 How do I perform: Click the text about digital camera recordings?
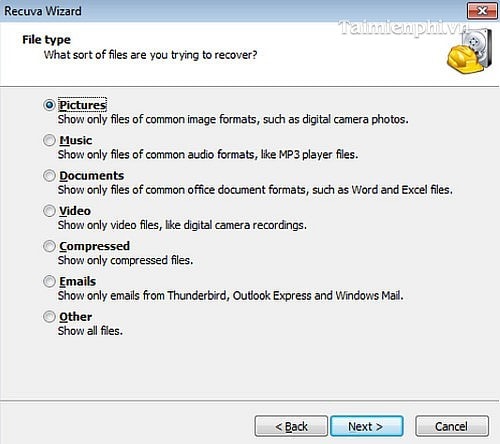click(182, 225)
